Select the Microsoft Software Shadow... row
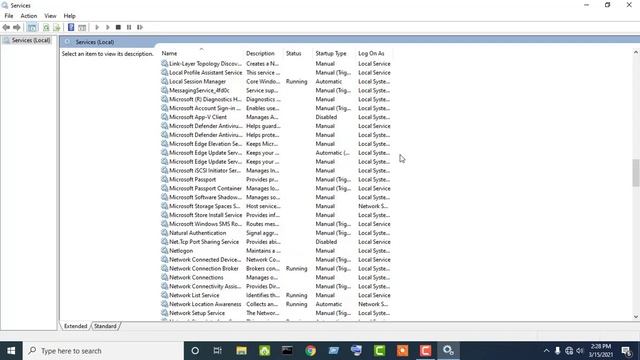Screen dimensions: 640x360 (276, 197)
